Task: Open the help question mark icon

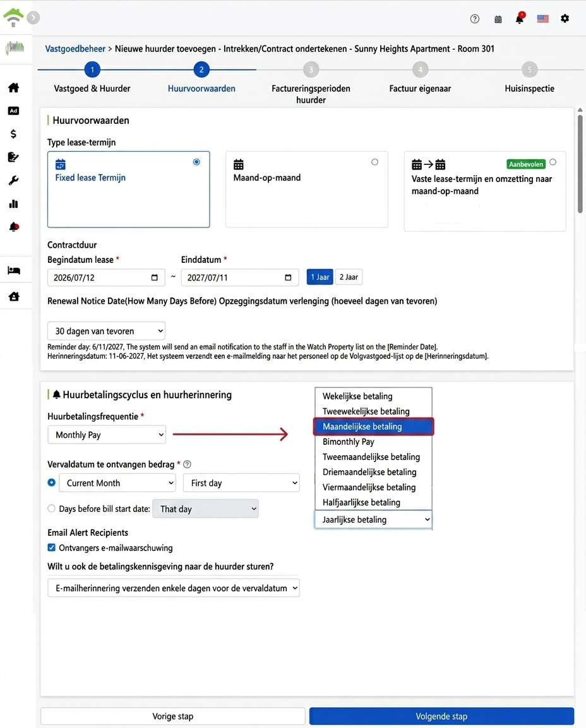Action: click(474, 19)
